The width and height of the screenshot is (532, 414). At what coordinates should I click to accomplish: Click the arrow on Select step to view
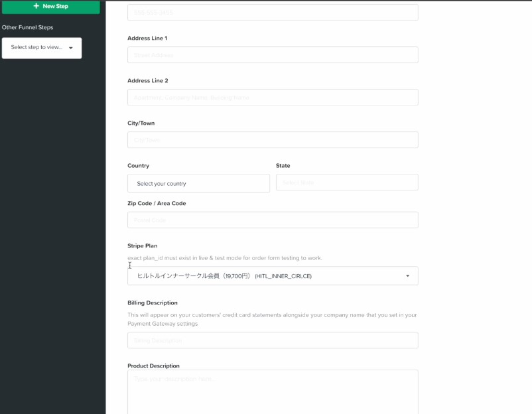point(71,48)
